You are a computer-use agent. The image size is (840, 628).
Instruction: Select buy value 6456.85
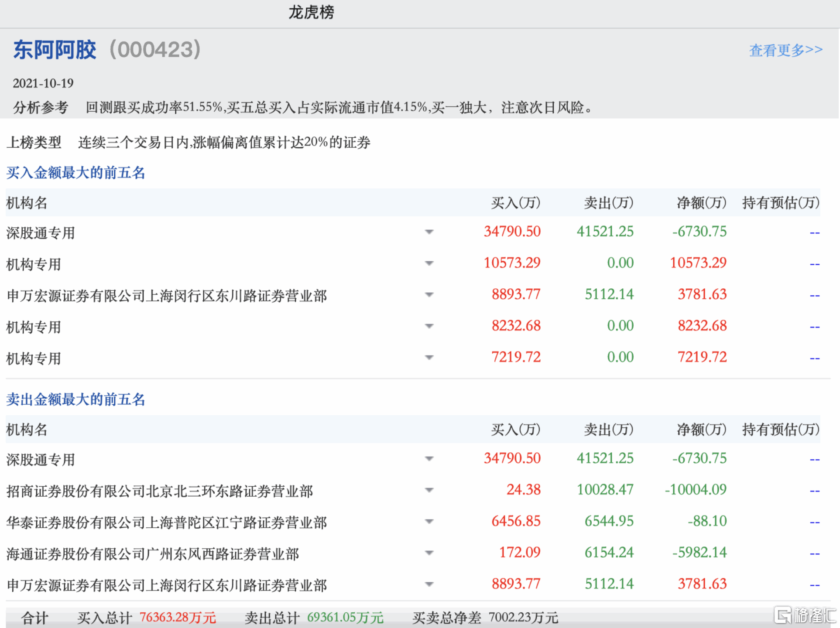[x=516, y=521]
